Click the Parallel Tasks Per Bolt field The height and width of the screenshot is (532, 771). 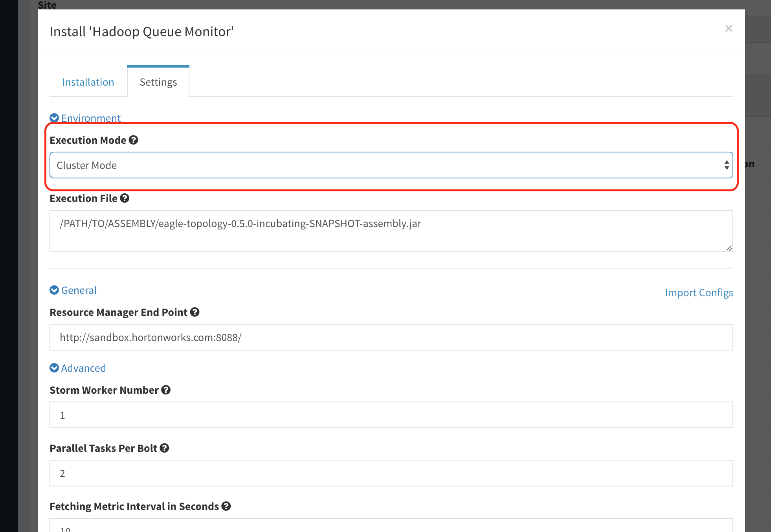(391, 473)
